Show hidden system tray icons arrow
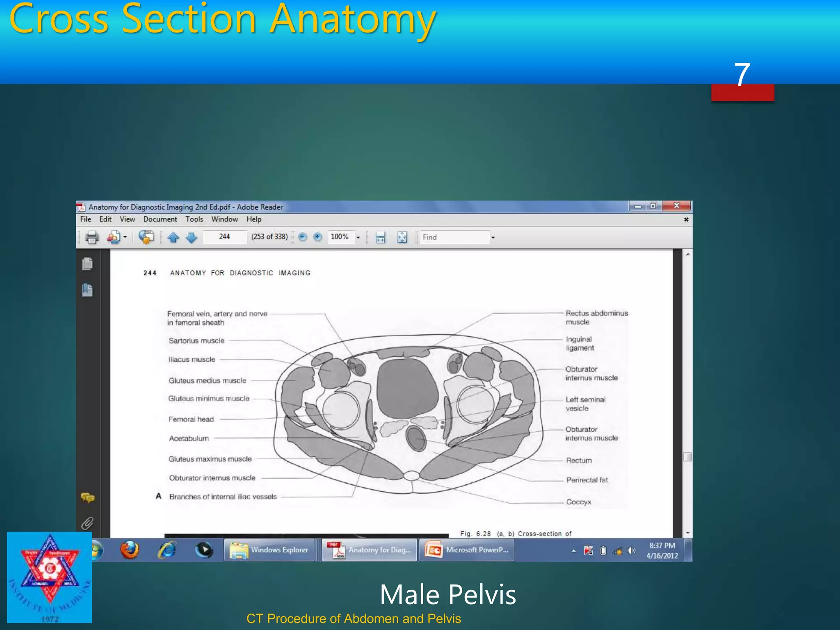The height and width of the screenshot is (630, 840). click(574, 551)
